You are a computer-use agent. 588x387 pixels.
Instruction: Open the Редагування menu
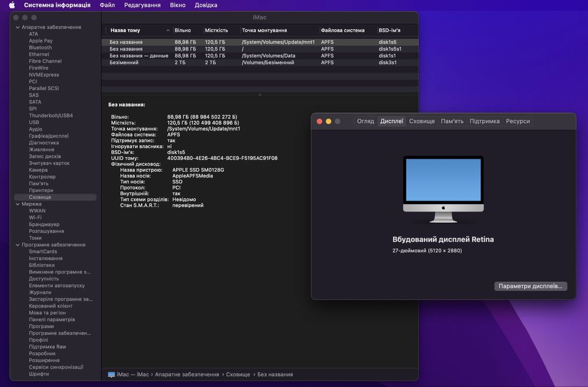tap(142, 5)
